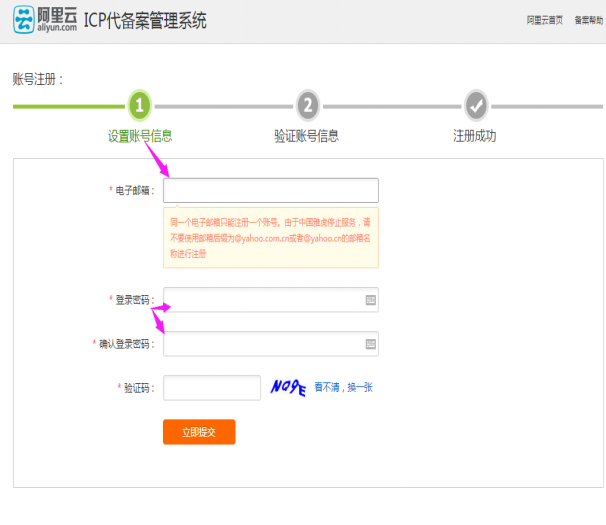Open the 备案帮助 link

[x=588, y=20]
